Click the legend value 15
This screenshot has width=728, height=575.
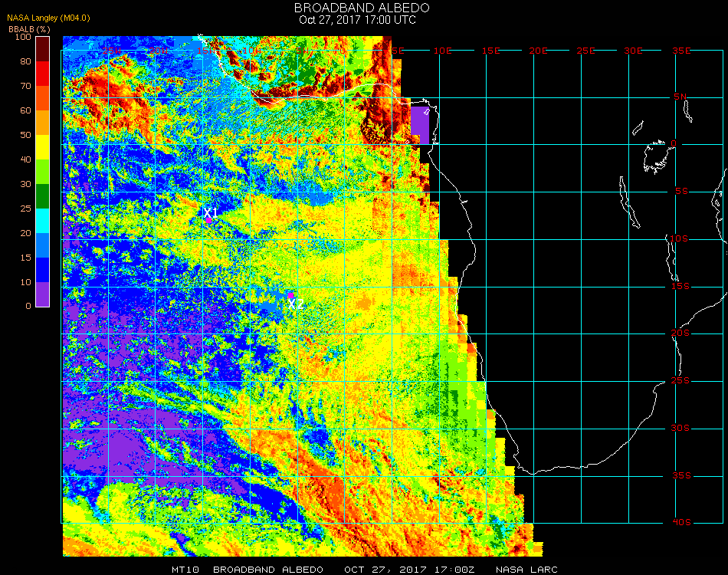coord(25,258)
